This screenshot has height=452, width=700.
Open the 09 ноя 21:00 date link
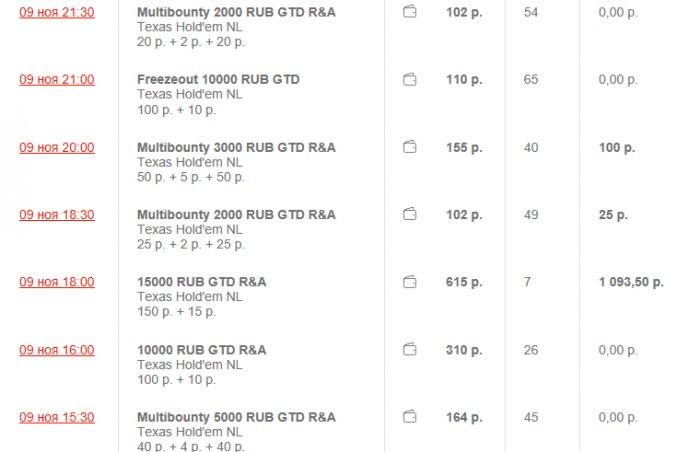pyautogui.click(x=57, y=80)
